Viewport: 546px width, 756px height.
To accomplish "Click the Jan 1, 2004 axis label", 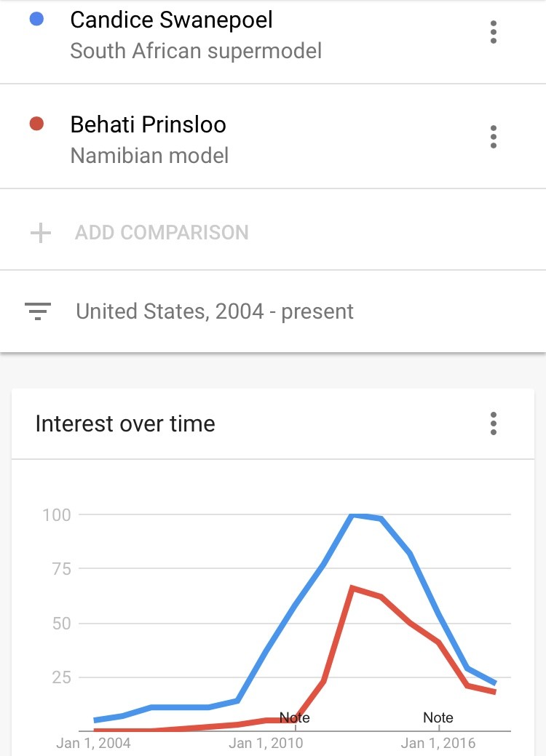I will (x=93, y=743).
